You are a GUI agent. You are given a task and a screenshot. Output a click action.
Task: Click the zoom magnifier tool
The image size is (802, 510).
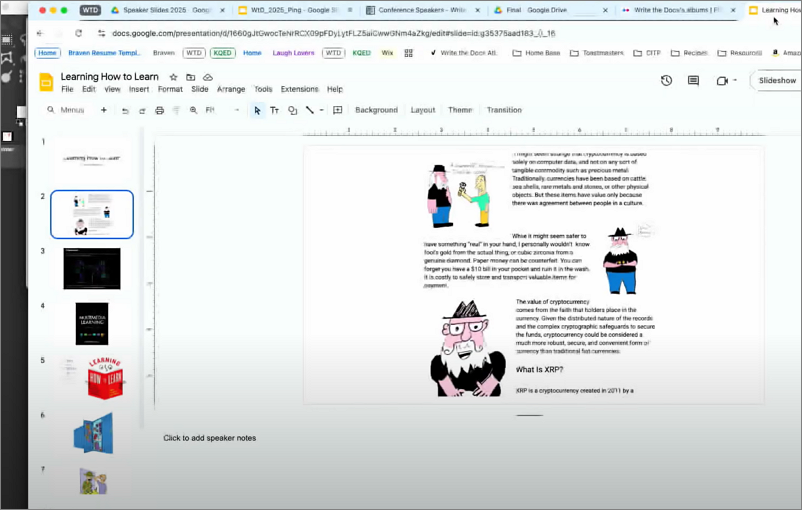tap(193, 110)
